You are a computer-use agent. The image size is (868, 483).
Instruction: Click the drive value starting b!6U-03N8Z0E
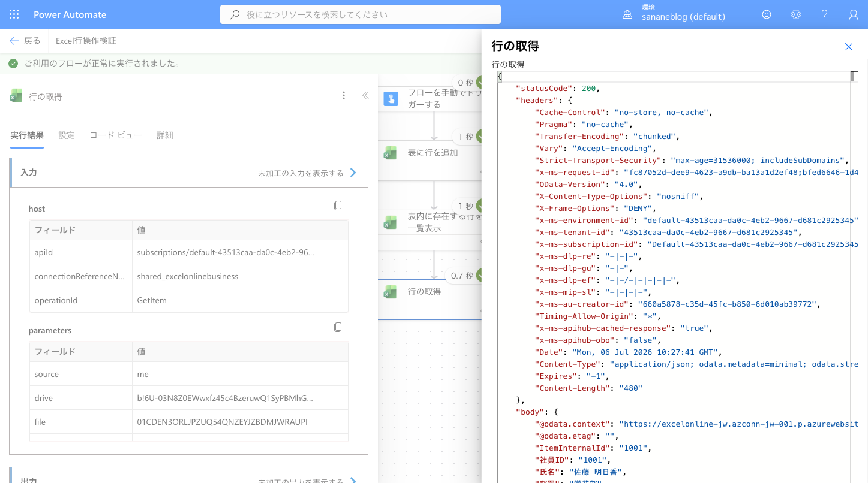click(225, 398)
